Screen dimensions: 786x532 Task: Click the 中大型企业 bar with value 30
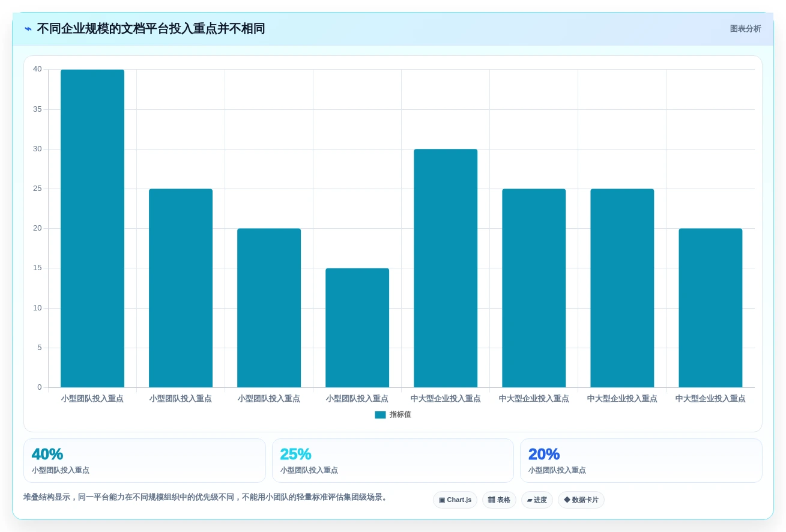point(446,268)
